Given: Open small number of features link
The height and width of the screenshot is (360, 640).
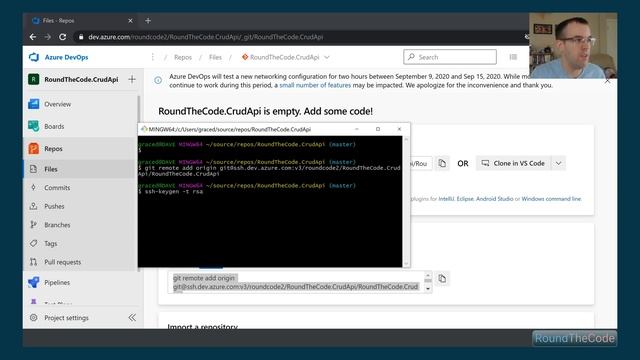Looking at the screenshot, I should pyautogui.click(x=315, y=85).
